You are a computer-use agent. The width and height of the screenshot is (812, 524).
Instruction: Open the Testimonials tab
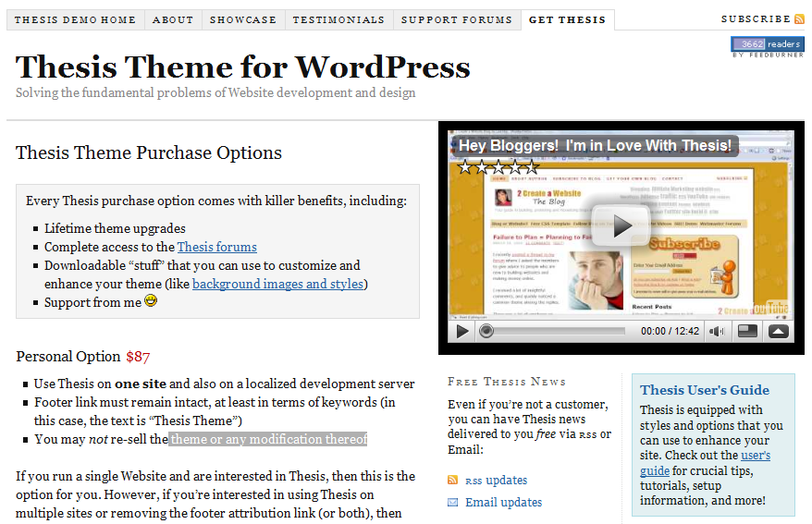[338, 19]
